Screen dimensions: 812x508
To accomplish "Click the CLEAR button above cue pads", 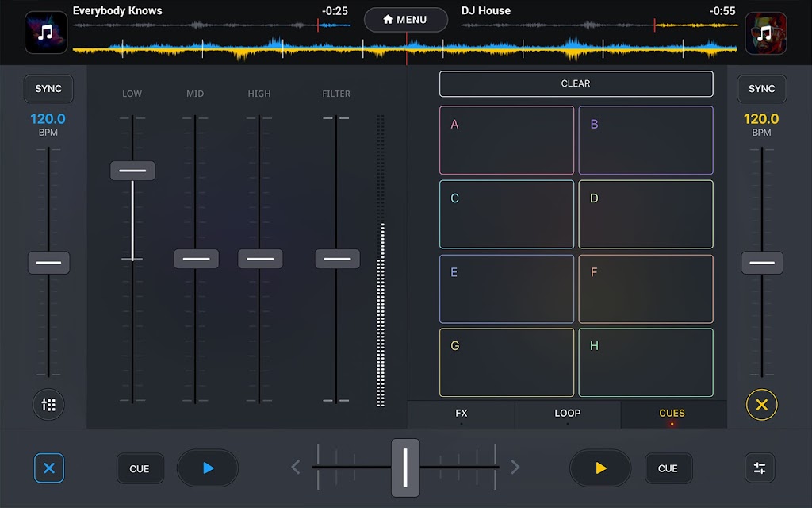I will tap(576, 83).
